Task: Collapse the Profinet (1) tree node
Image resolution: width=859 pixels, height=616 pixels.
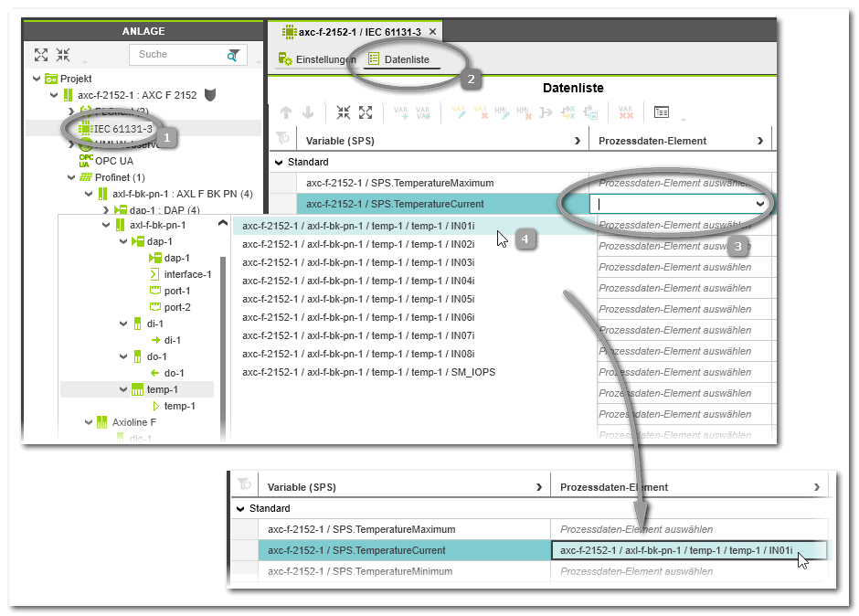Action: click(70, 177)
